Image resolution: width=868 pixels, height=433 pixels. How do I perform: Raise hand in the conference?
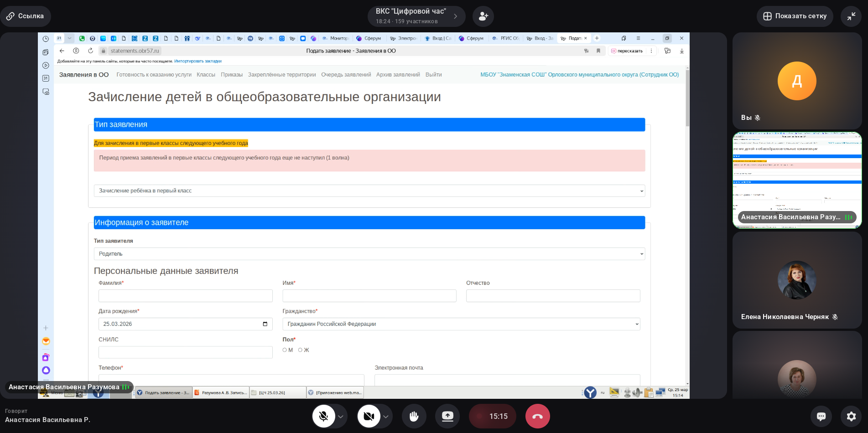click(414, 416)
